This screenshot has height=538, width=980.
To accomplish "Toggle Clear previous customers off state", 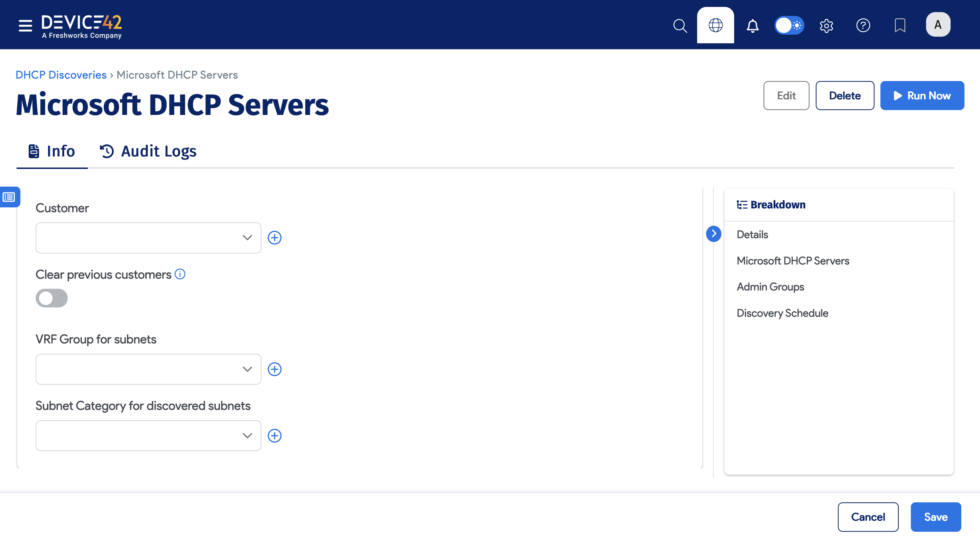I will pyautogui.click(x=52, y=298).
